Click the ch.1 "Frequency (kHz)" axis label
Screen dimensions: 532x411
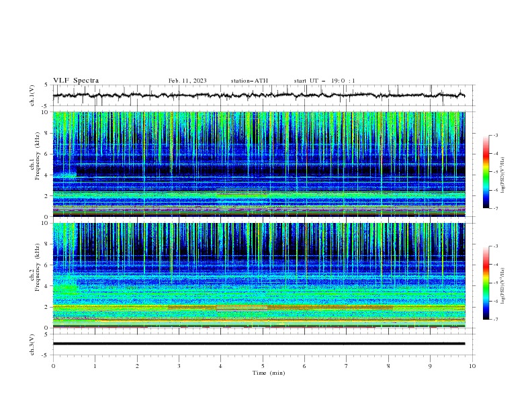point(37,156)
